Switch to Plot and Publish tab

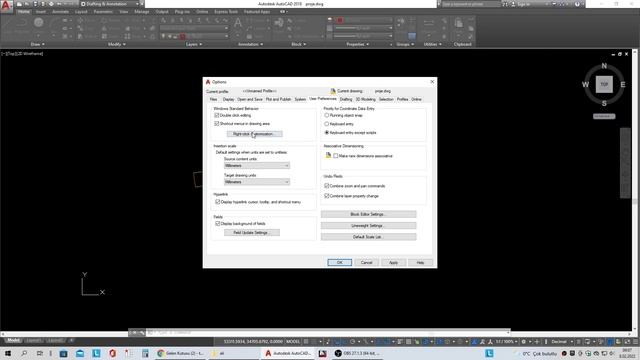click(x=278, y=99)
